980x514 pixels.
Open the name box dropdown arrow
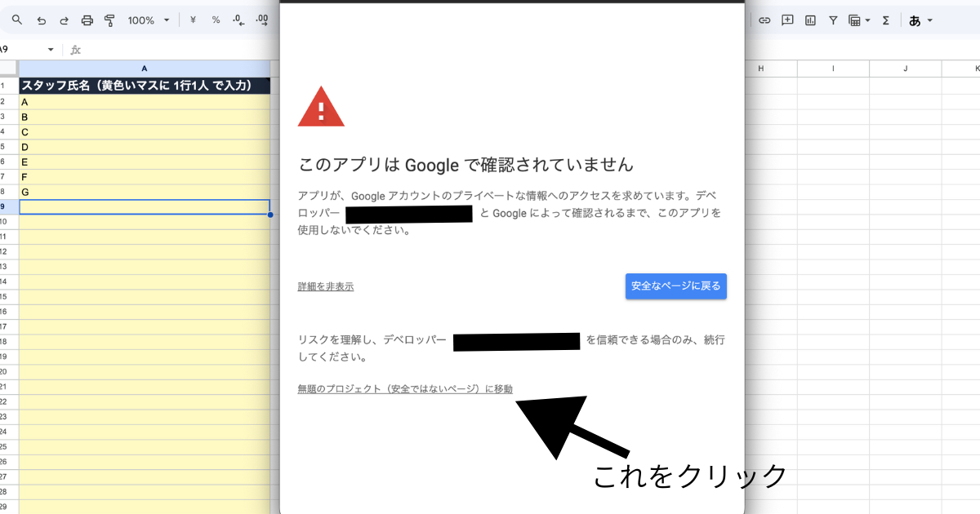pyautogui.click(x=51, y=50)
